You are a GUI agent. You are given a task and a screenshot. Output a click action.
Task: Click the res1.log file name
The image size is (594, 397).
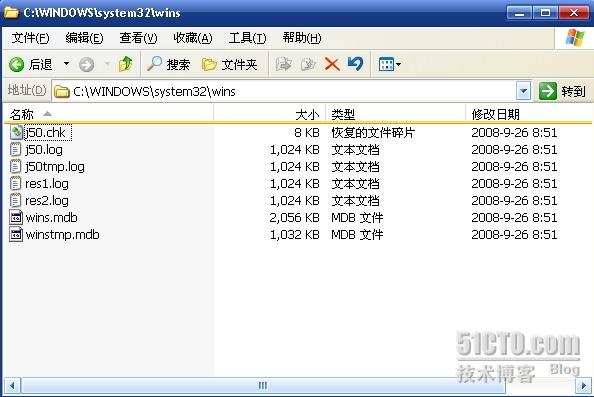(x=47, y=184)
